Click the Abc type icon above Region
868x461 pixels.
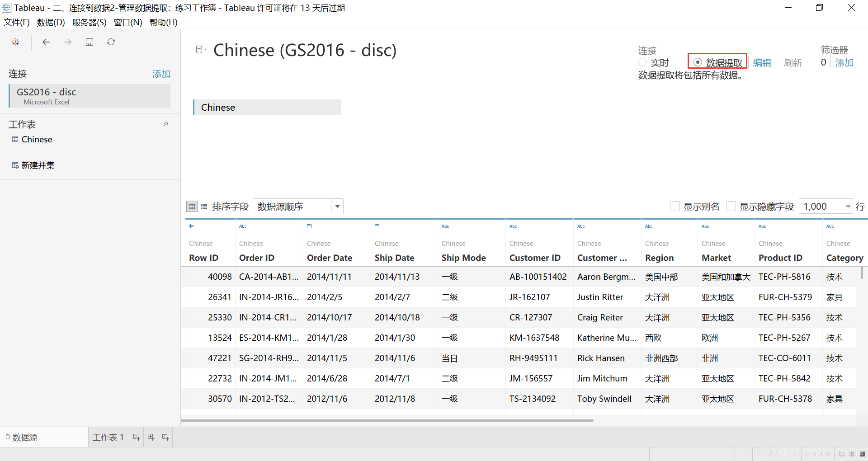649,226
